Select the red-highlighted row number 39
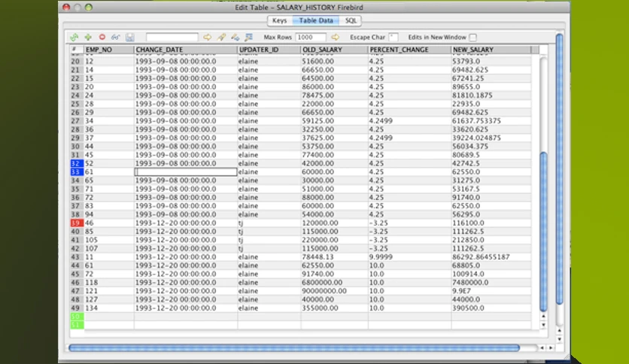 coord(76,223)
